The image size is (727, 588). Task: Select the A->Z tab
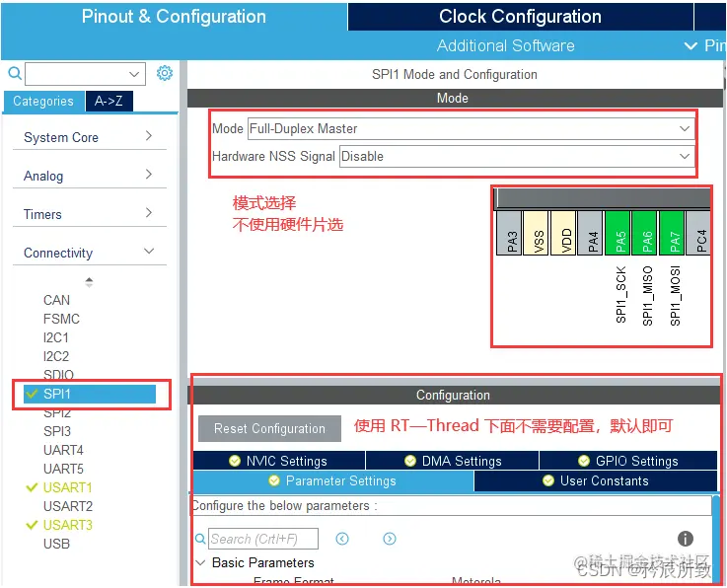109,101
